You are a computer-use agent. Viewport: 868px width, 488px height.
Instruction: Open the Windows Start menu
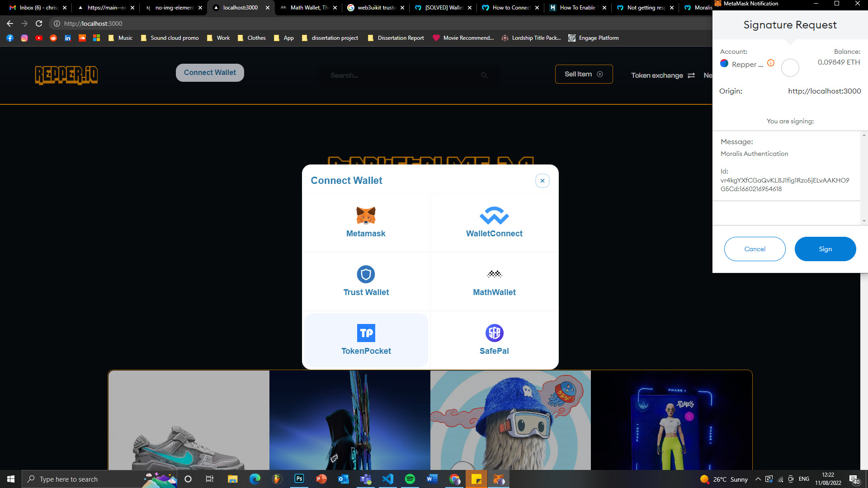coord(11,479)
